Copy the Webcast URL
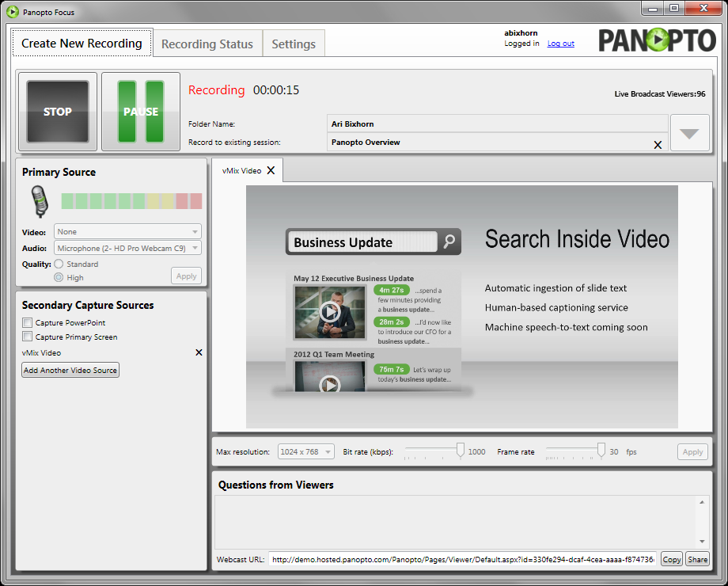This screenshot has width=728, height=586. pos(671,560)
